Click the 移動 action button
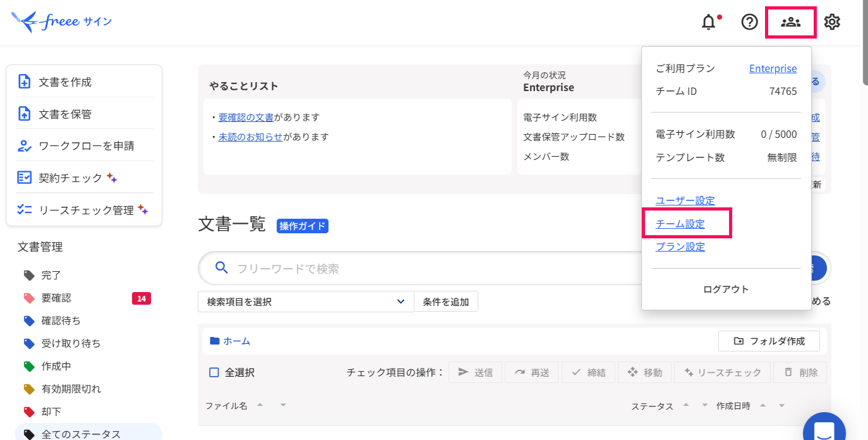The height and width of the screenshot is (440, 868). tap(644, 372)
